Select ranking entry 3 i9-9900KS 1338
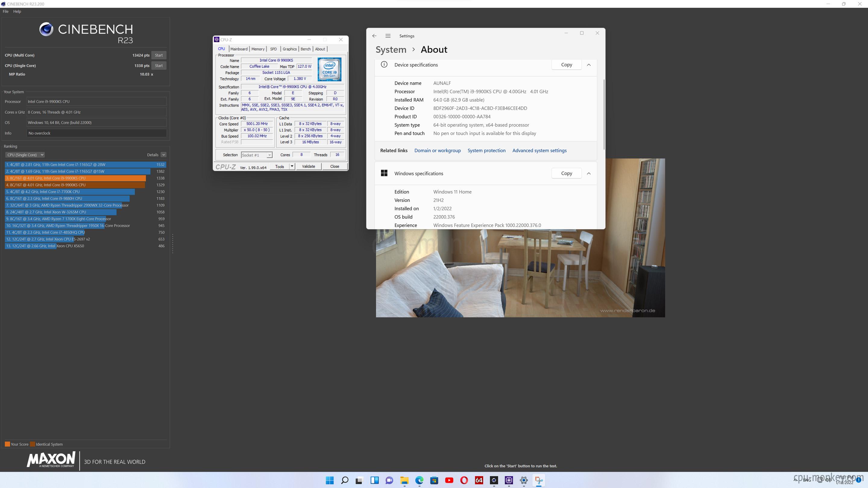 (x=85, y=178)
